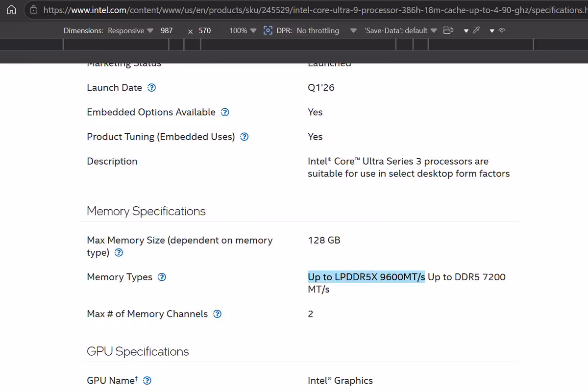Click the Ultra Series 3 processors description text
588x392 pixels.
[x=409, y=168]
